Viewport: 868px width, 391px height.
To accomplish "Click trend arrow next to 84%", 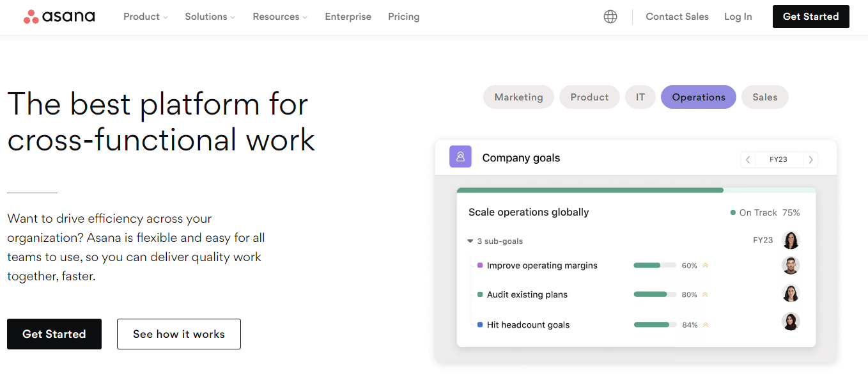I will [706, 325].
